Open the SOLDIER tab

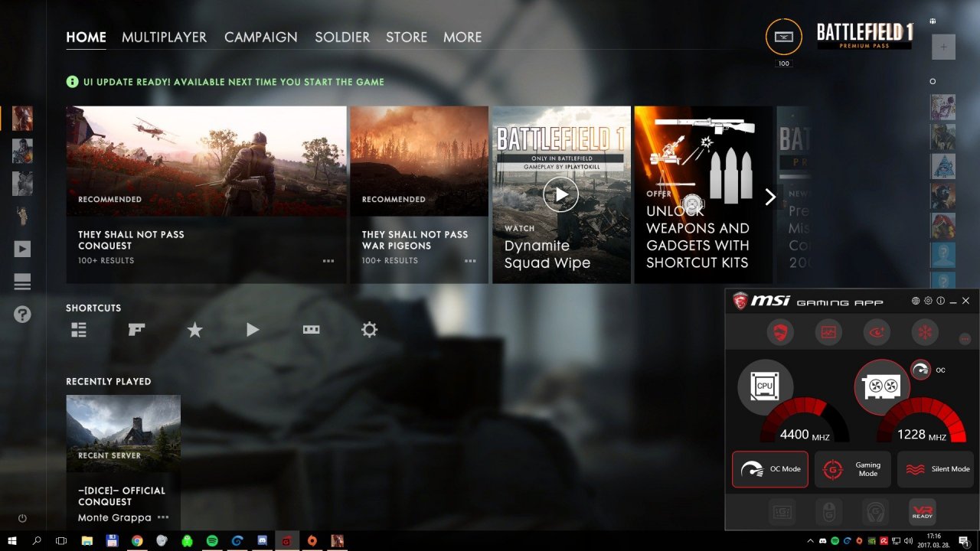342,37
